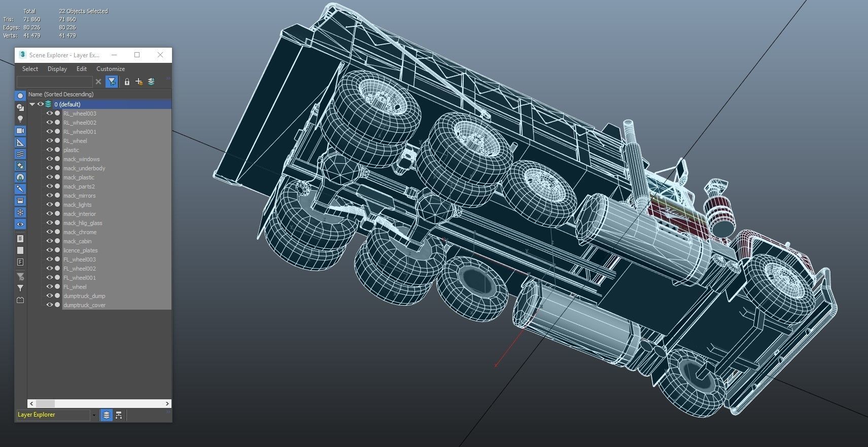Hide dumptruck_cover with eye icon

pyautogui.click(x=50, y=305)
